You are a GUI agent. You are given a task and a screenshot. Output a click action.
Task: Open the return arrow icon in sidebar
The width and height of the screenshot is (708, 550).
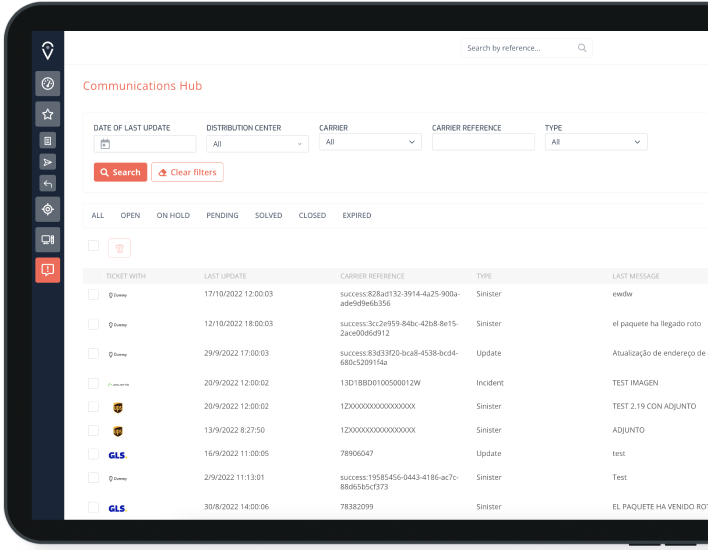coord(47,183)
